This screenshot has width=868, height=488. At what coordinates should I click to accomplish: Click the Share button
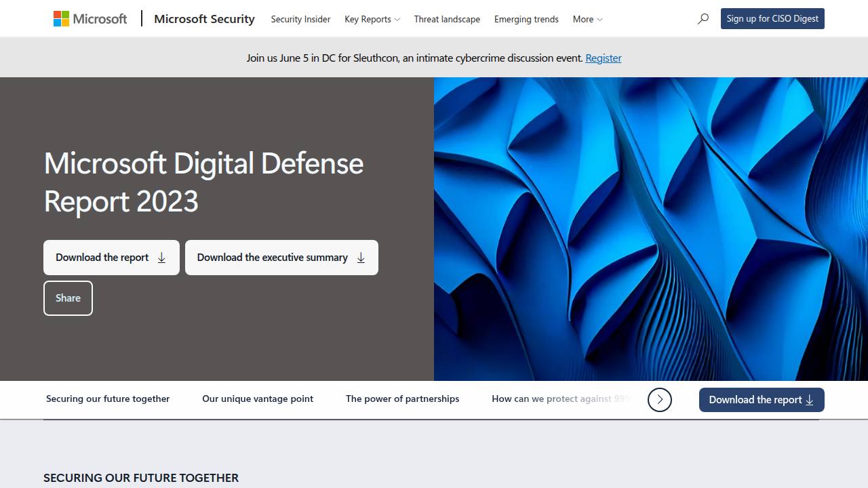(68, 298)
